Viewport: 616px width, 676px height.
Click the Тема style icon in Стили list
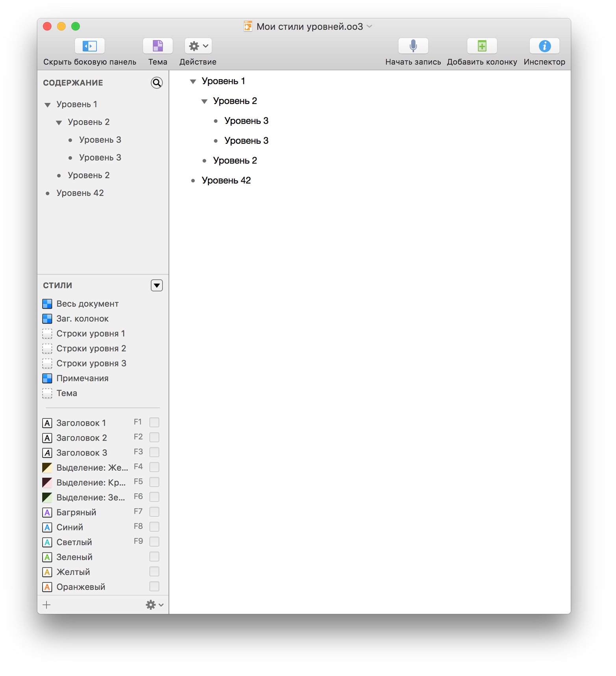pos(47,393)
